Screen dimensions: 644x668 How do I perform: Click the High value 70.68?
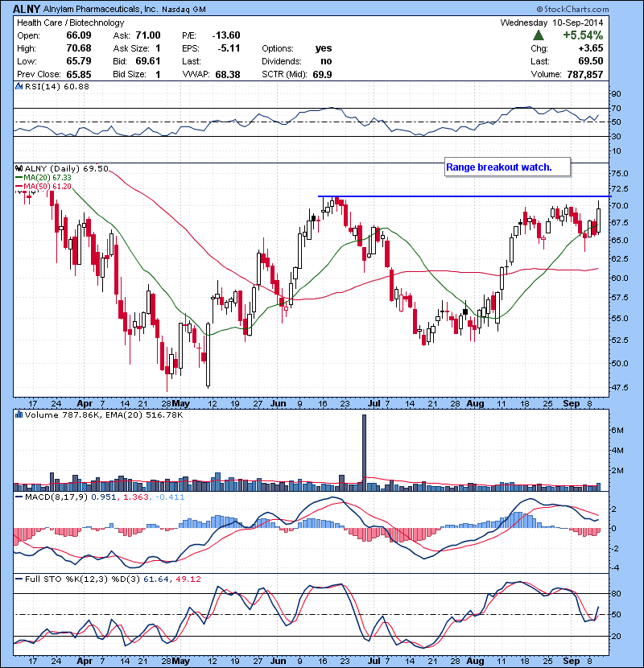[x=79, y=48]
